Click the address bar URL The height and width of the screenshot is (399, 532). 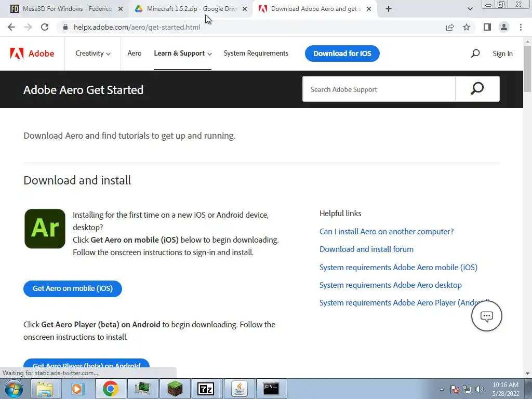pos(137,27)
